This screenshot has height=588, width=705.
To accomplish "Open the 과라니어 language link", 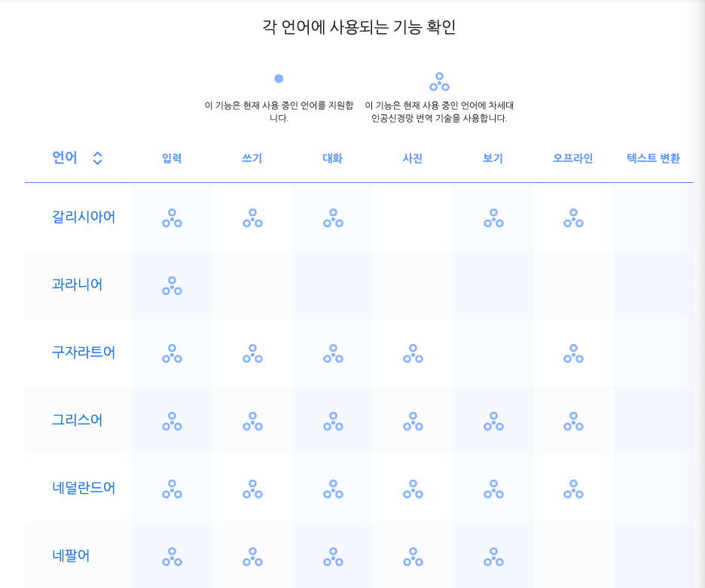I will pyautogui.click(x=78, y=285).
